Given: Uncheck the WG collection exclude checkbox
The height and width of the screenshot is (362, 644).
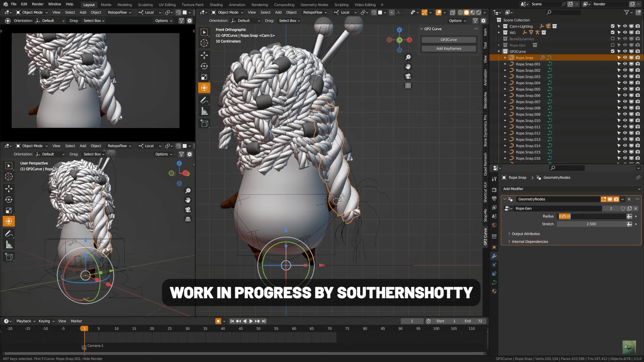Looking at the screenshot, I should coord(613,33).
